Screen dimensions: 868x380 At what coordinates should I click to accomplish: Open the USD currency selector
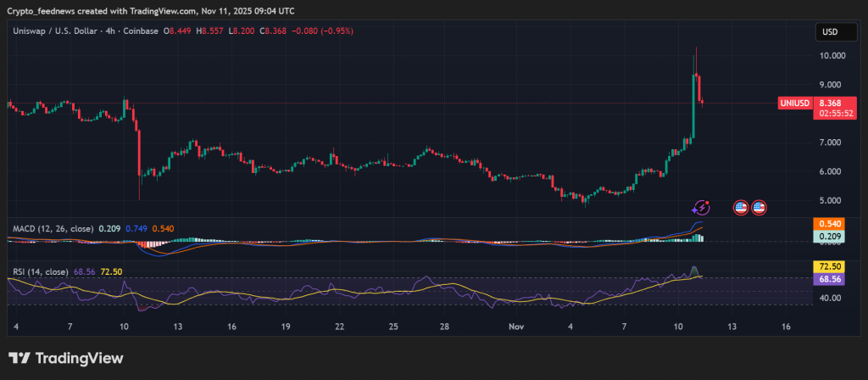829,32
